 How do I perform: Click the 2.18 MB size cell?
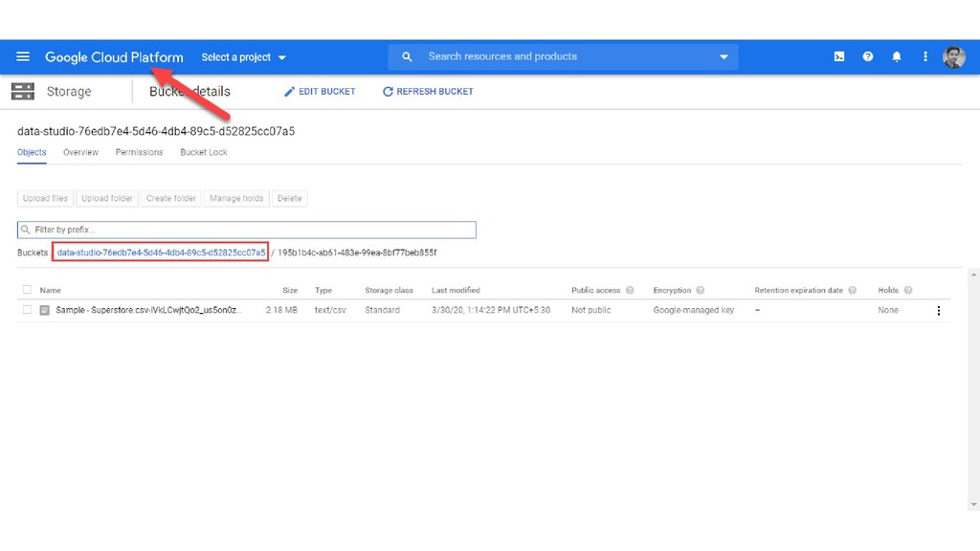point(282,311)
